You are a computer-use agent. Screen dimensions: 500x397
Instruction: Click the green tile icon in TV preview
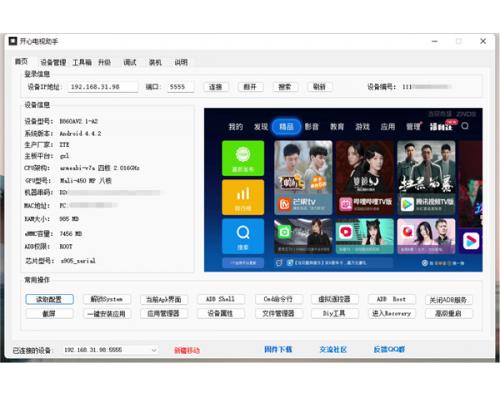click(243, 158)
